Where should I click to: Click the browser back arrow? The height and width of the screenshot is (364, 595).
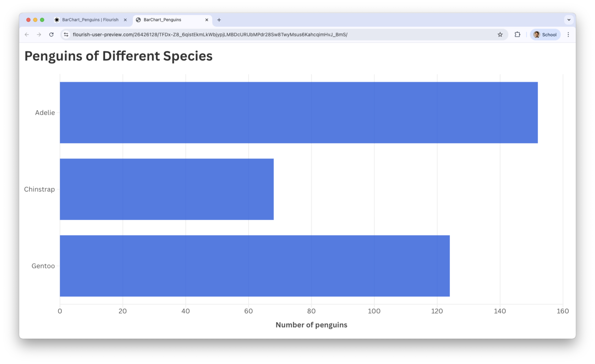pyautogui.click(x=27, y=35)
